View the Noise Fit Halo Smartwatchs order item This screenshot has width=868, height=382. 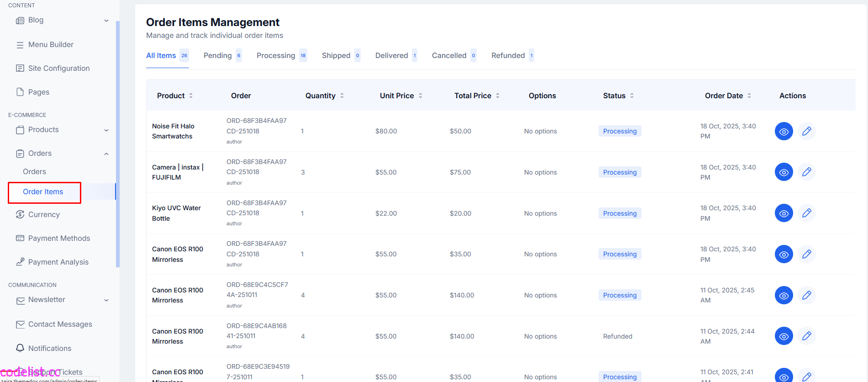(x=784, y=131)
